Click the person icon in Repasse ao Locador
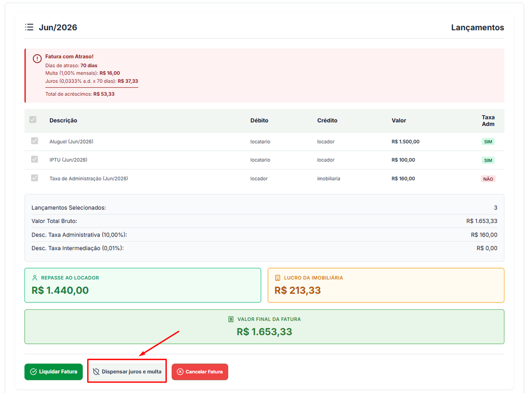Image resolution: width=532 pixels, height=393 pixels. click(x=35, y=278)
